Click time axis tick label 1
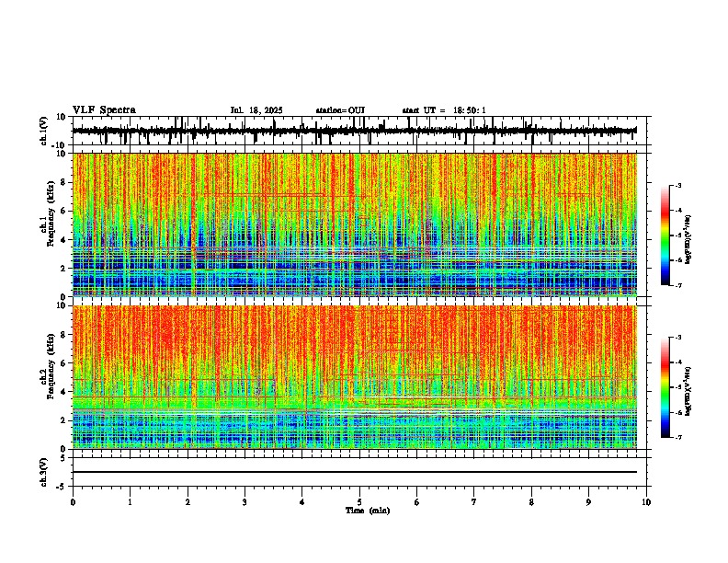This screenshot has width=728, height=563. (130, 502)
